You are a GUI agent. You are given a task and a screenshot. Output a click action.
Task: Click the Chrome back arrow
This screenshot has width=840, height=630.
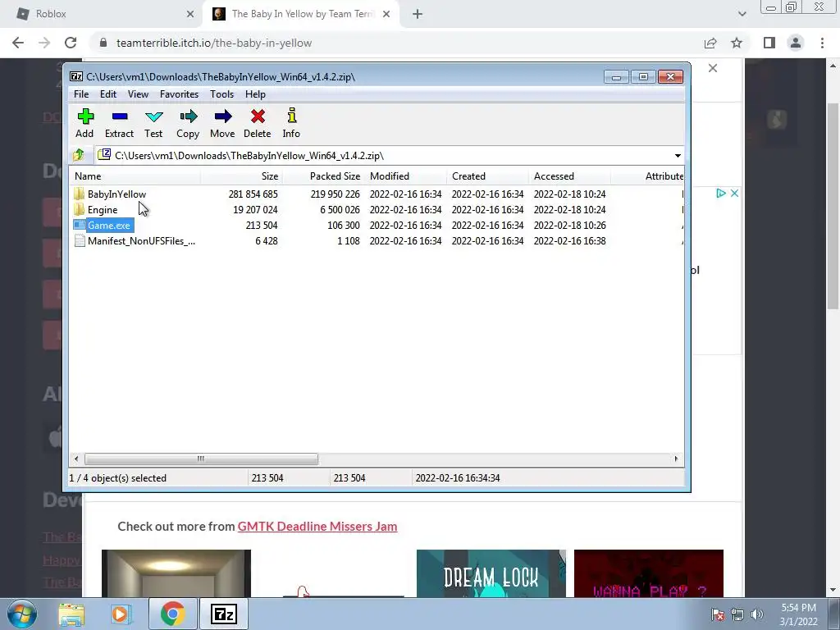click(18, 43)
